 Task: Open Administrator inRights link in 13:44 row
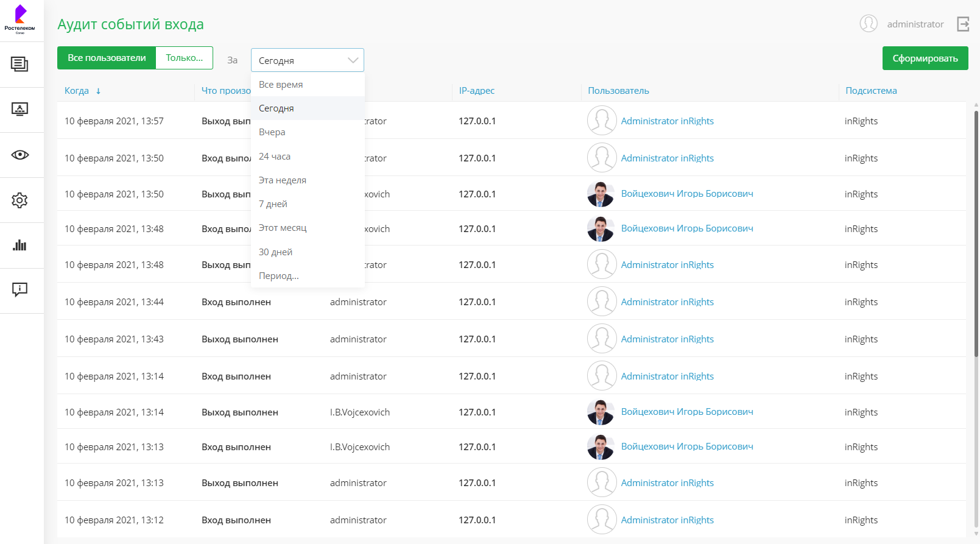click(668, 302)
